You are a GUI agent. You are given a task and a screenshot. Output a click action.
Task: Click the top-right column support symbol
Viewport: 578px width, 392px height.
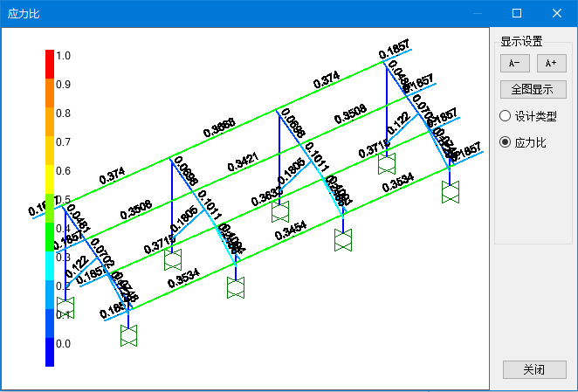pyautogui.click(x=387, y=163)
